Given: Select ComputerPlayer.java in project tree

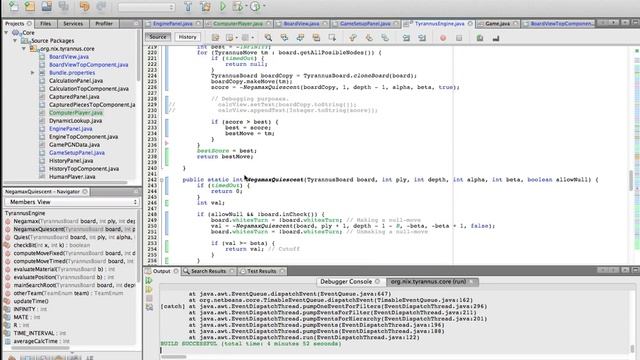Looking at the screenshot, I should (x=76, y=113).
